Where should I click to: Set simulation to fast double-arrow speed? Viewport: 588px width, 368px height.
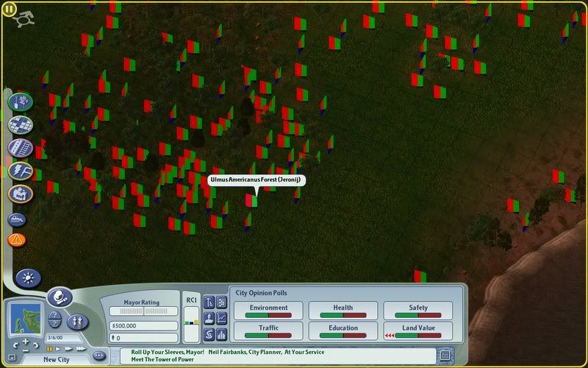click(x=68, y=349)
